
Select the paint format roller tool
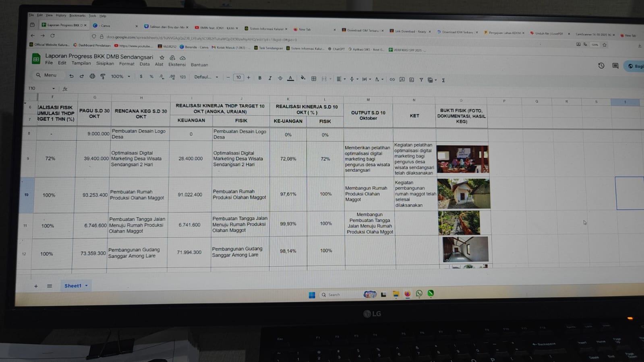pyautogui.click(x=103, y=76)
